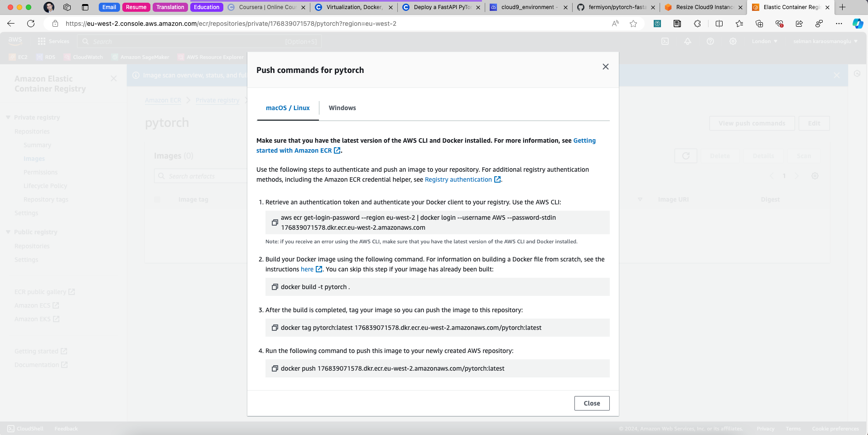Click the AWS console search field
Screen dimensions: 868x435
[199, 41]
